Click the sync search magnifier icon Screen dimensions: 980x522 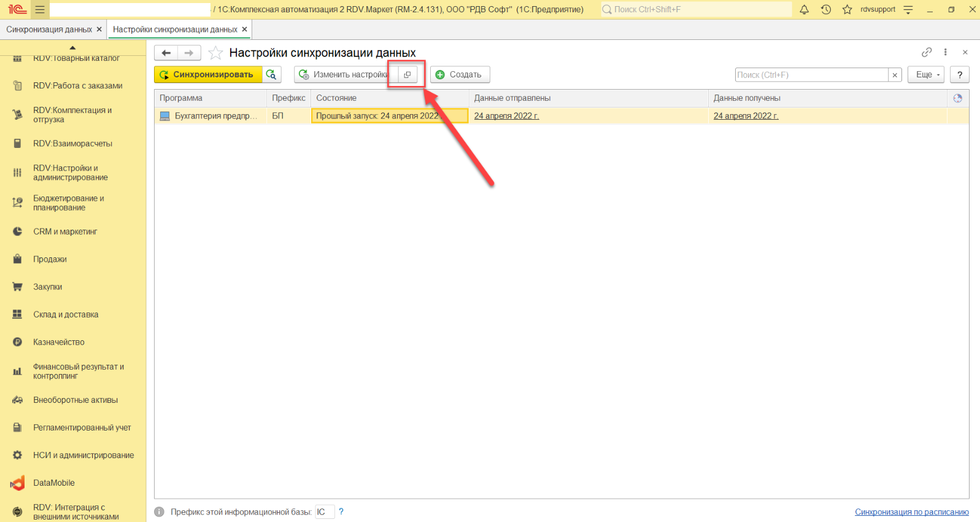point(271,74)
